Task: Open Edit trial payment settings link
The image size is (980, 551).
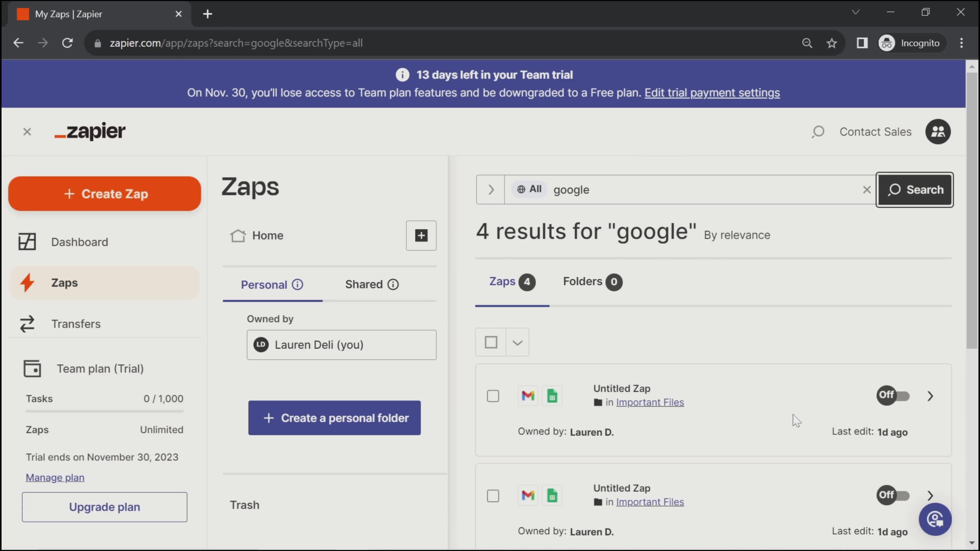Action: click(x=712, y=93)
